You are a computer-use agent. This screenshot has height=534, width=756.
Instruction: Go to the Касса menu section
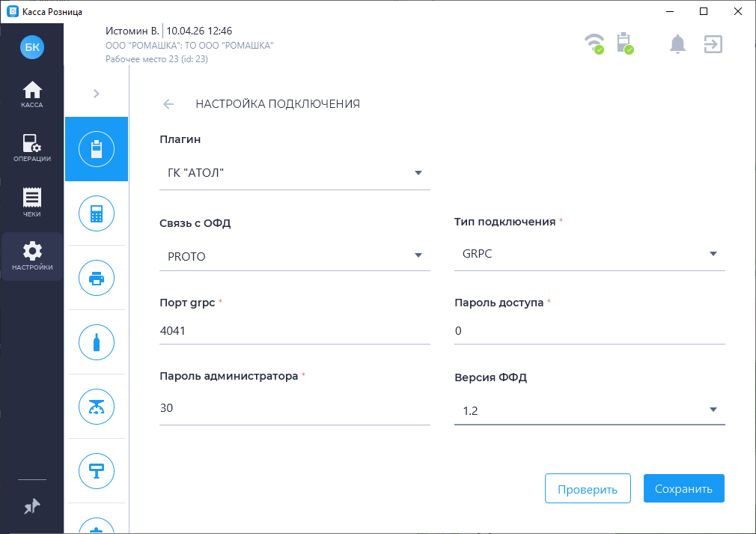(32, 94)
